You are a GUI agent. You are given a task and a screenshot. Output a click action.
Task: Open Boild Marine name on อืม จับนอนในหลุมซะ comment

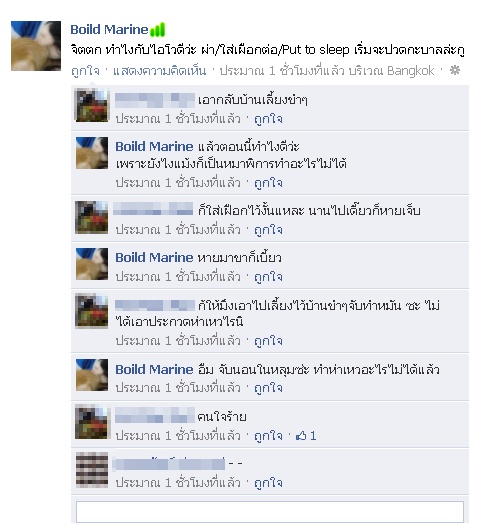[154, 370]
